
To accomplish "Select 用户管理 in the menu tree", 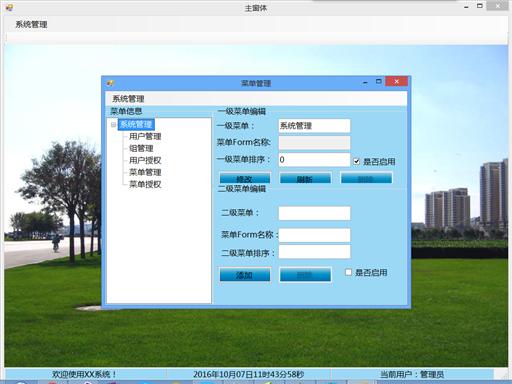I will [145, 136].
